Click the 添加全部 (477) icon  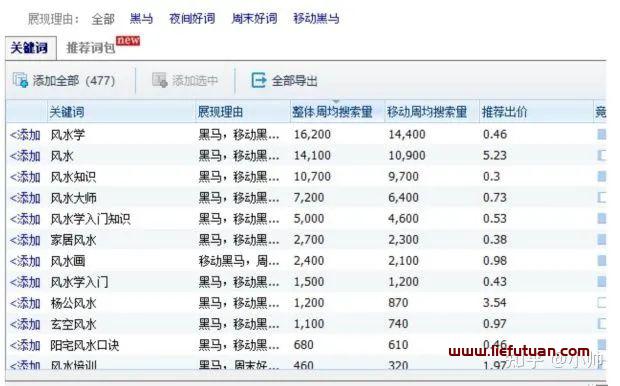[x=20, y=80]
